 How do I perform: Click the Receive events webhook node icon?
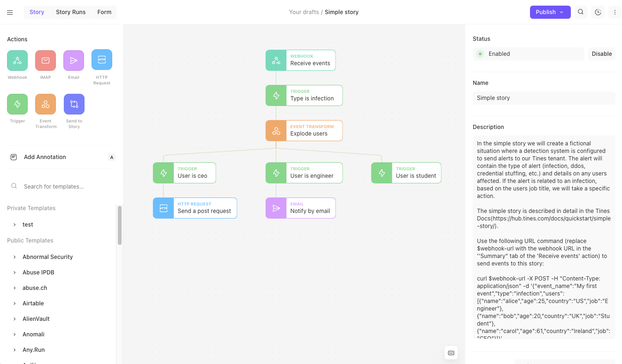[x=276, y=61]
